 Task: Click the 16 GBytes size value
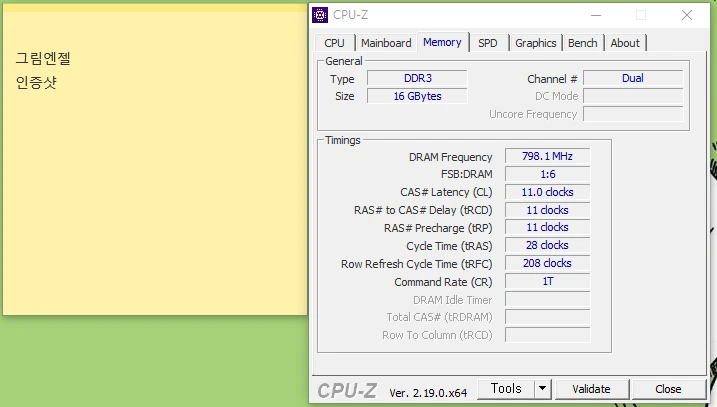[417, 96]
